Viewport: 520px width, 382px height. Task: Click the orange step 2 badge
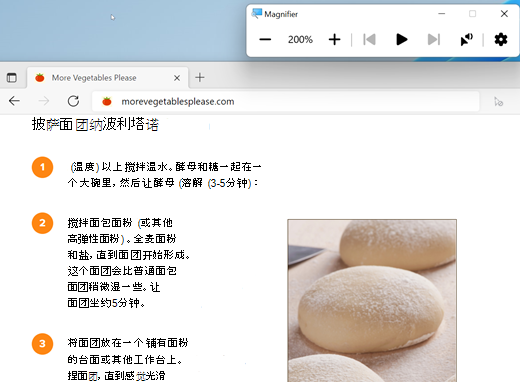pyautogui.click(x=42, y=223)
